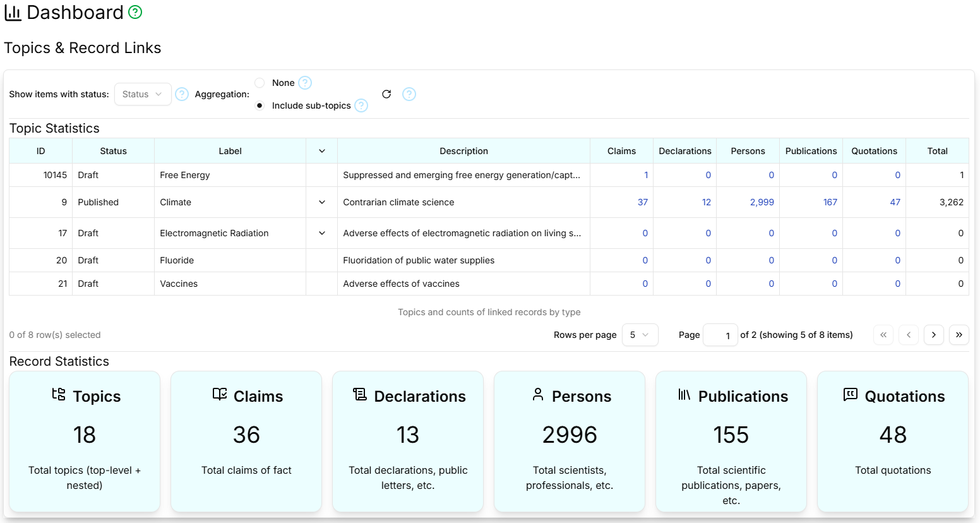The width and height of the screenshot is (980, 523).
Task: Click the Publications count 155
Action: [731, 435]
